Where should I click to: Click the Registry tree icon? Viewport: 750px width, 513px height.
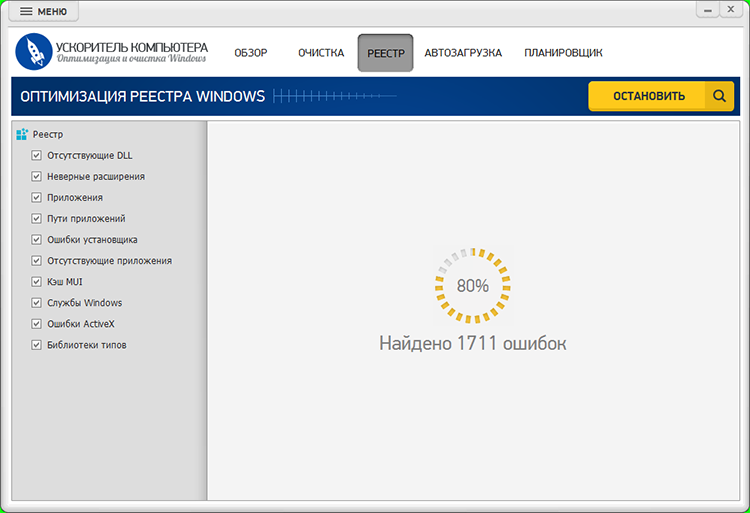[22, 134]
